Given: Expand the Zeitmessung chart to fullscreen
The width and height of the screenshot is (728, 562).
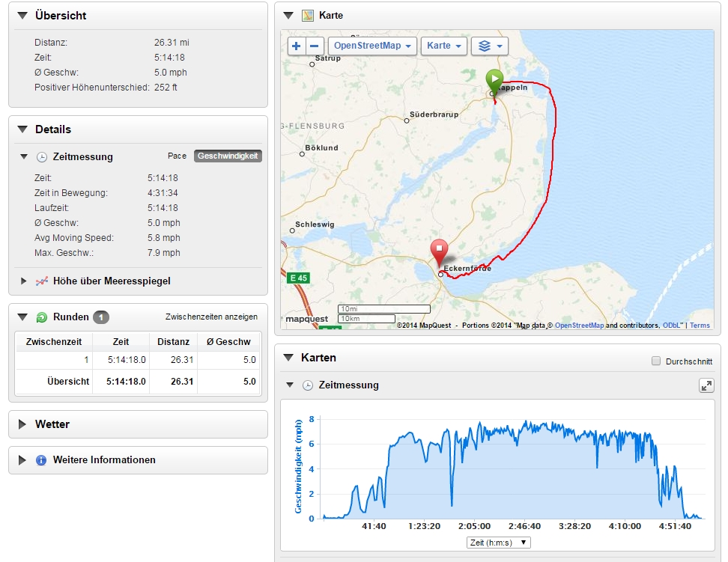Looking at the screenshot, I should tap(706, 385).
